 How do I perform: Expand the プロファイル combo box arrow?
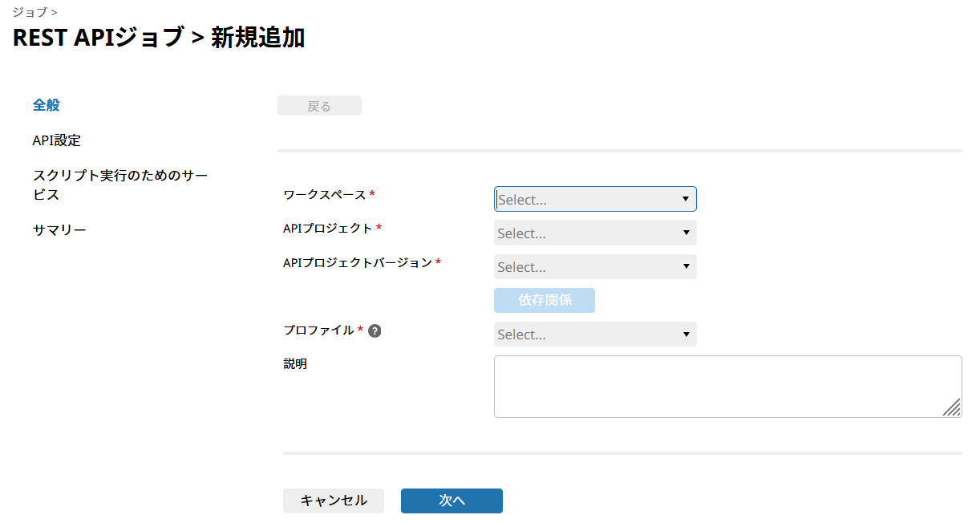pyautogui.click(x=686, y=334)
